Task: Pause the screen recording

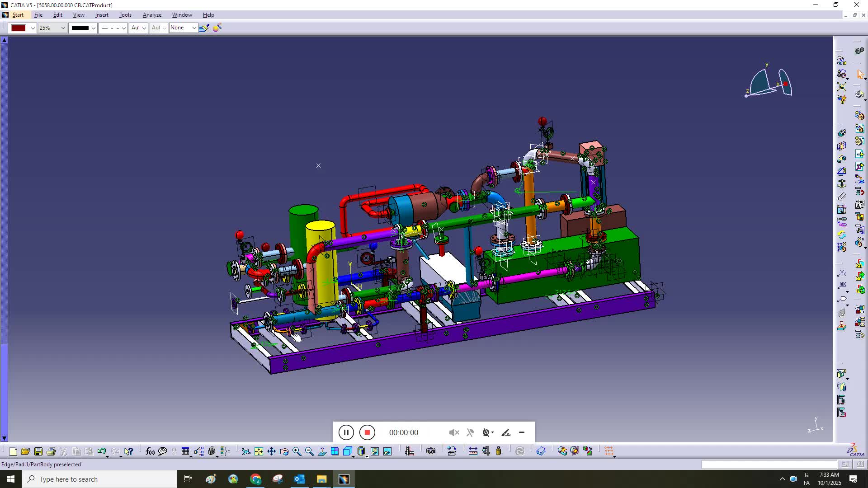Action: pos(346,432)
